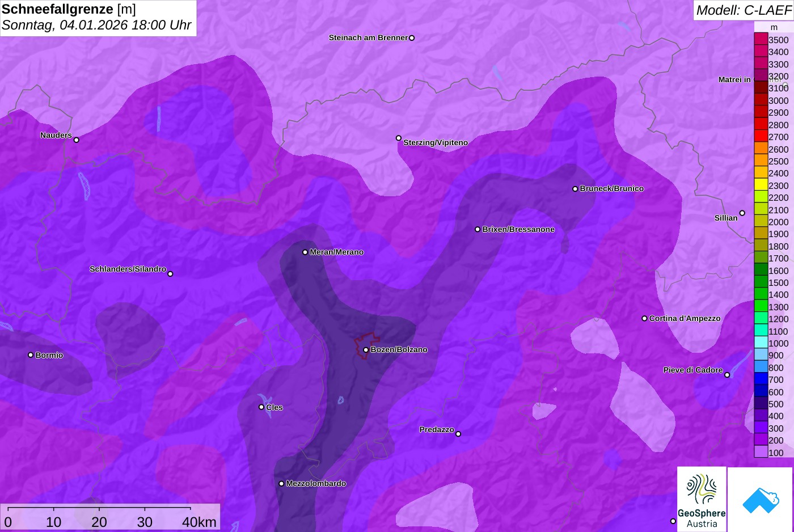Screen dimensions: 794x532
Task: Click the Bormio location marker dot
Action: point(31,355)
